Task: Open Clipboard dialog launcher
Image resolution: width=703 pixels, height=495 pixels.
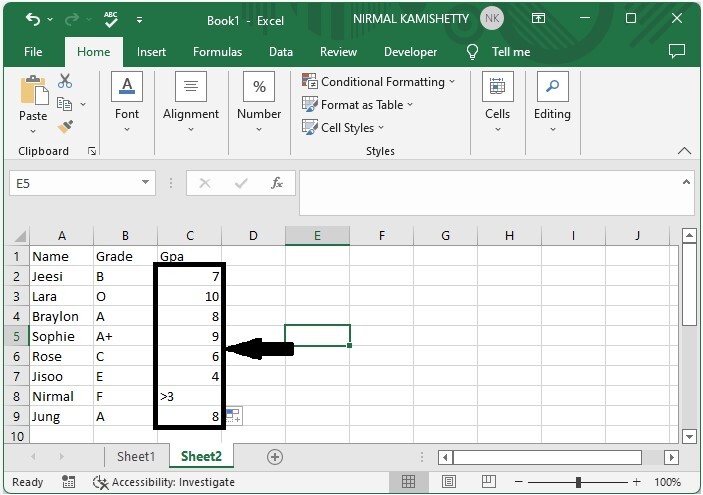Action: pos(92,152)
